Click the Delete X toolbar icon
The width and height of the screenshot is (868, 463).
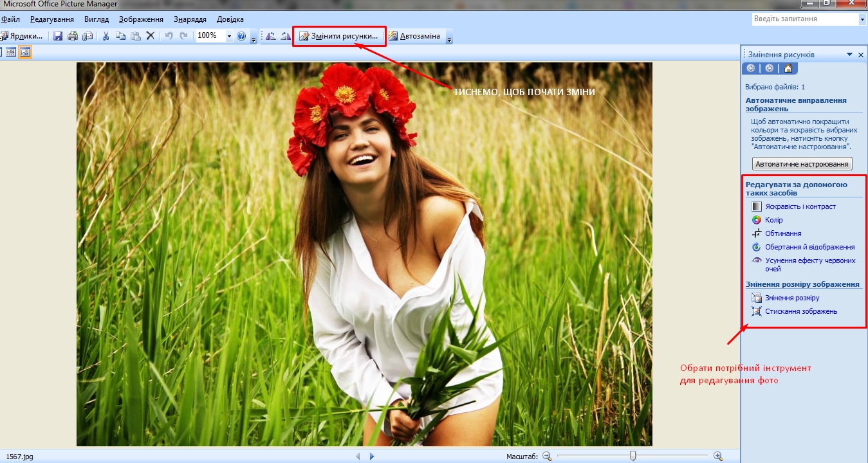[151, 36]
